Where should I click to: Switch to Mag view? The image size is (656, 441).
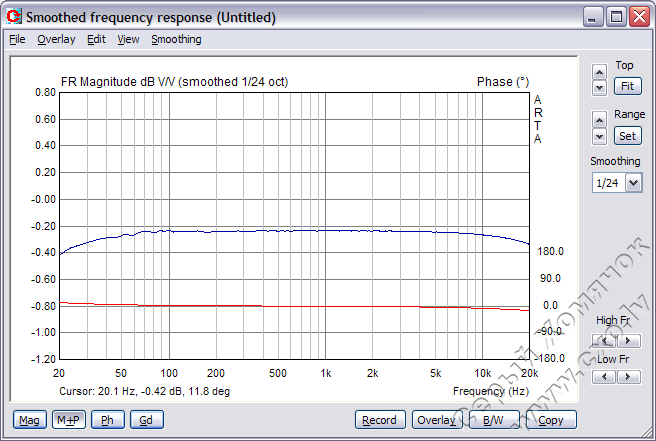29,420
